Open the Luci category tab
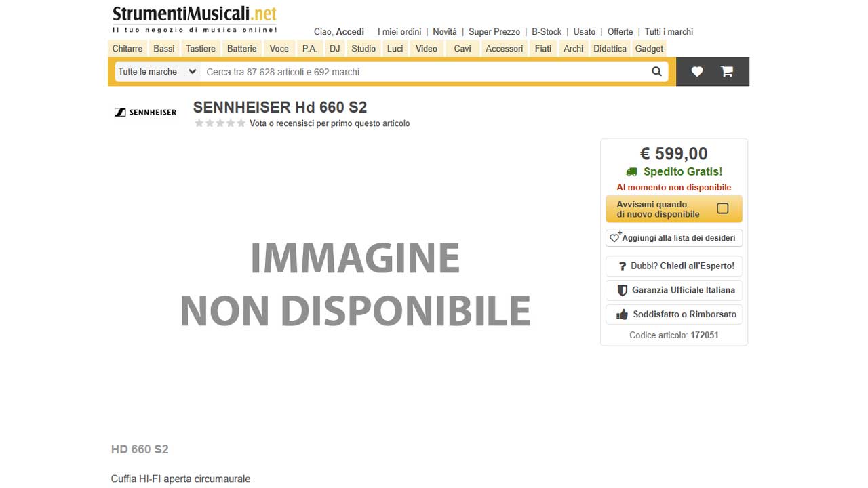 (395, 49)
